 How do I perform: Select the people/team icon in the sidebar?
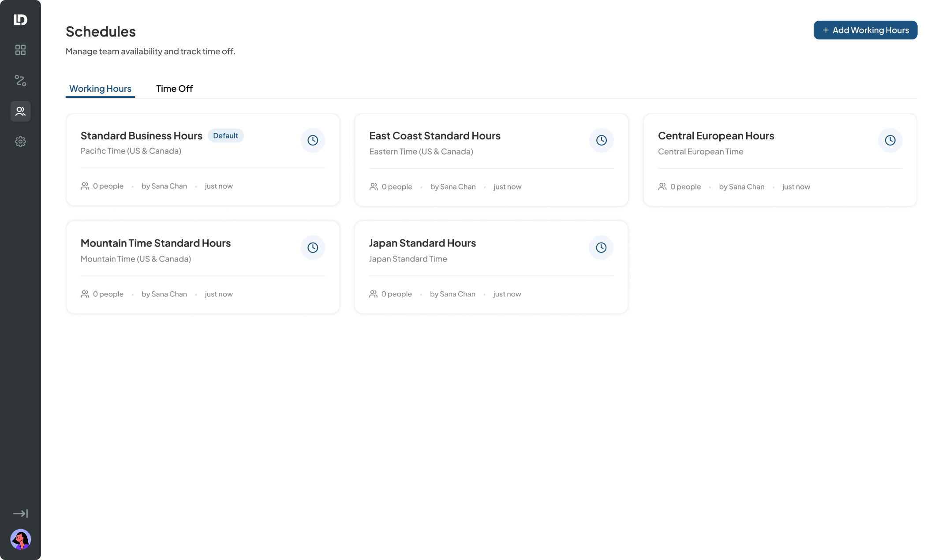(20, 111)
